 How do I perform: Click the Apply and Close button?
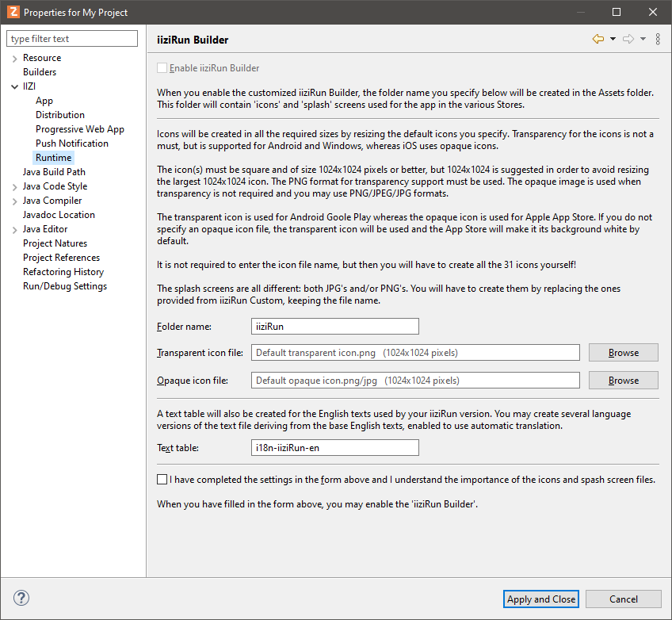pos(541,599)
